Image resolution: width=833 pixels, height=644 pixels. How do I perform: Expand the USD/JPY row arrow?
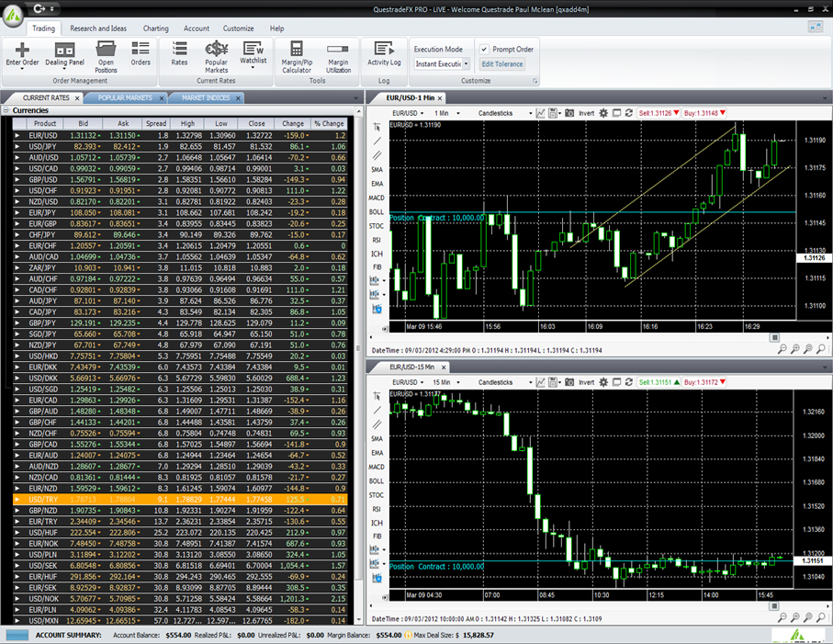pos(17,147)
